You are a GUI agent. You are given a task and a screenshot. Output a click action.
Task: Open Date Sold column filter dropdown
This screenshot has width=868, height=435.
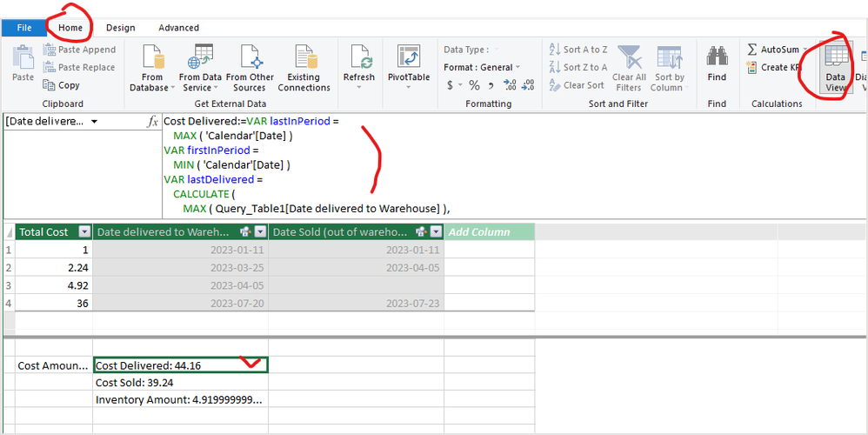[437, 232]
